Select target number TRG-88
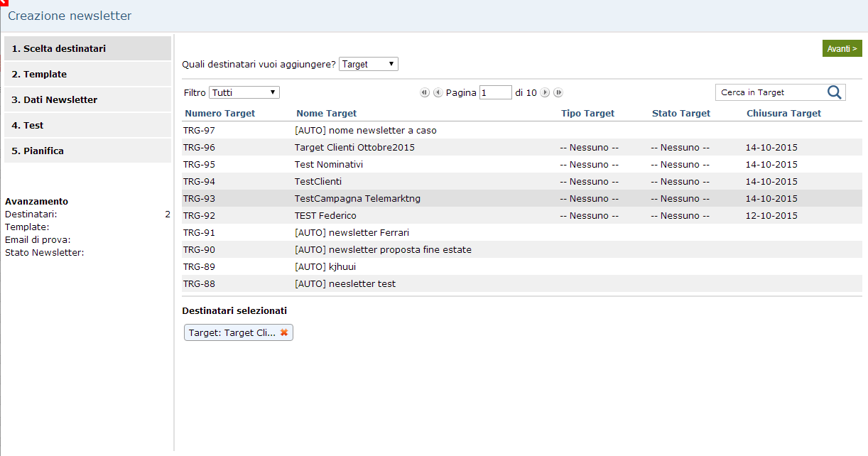 [x=199, y=284]
